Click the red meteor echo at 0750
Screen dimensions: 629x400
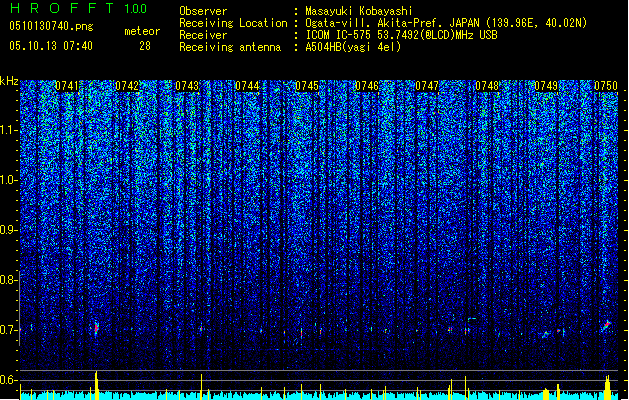tap(607, 325)
